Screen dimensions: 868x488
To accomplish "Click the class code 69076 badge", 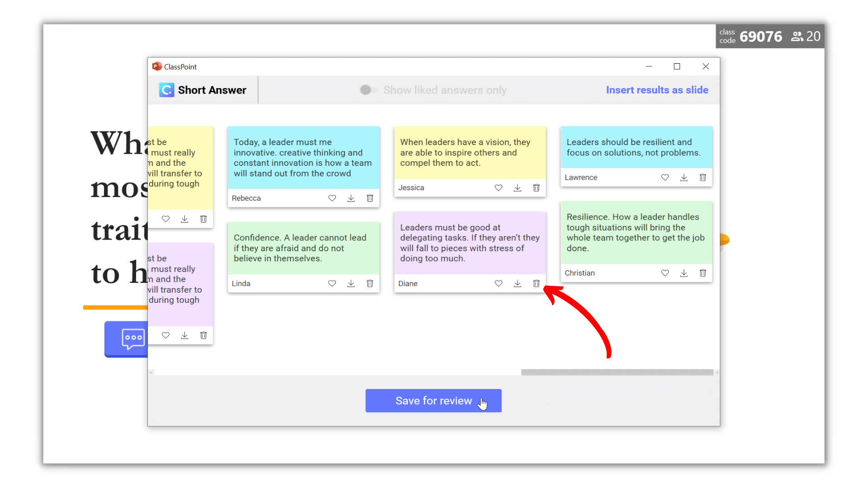I will 760,37.
